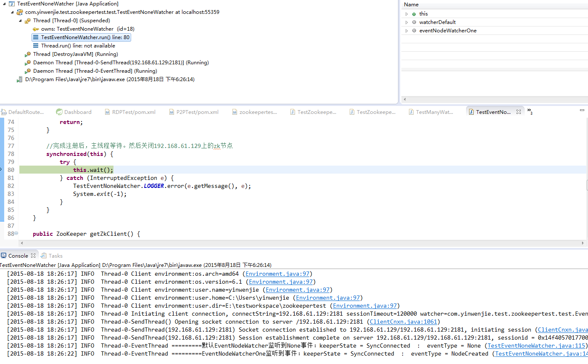Expand the eventNodeWatcherOne variable
The height and width of the screenshot is (364, 588).
(406, 31)
